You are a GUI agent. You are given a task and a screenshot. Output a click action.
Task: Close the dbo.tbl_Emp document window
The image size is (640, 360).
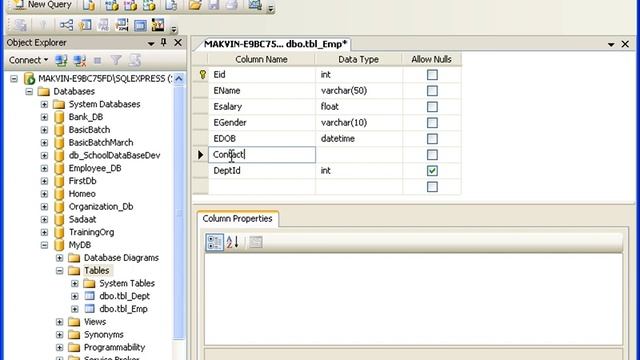coord(625,44)
